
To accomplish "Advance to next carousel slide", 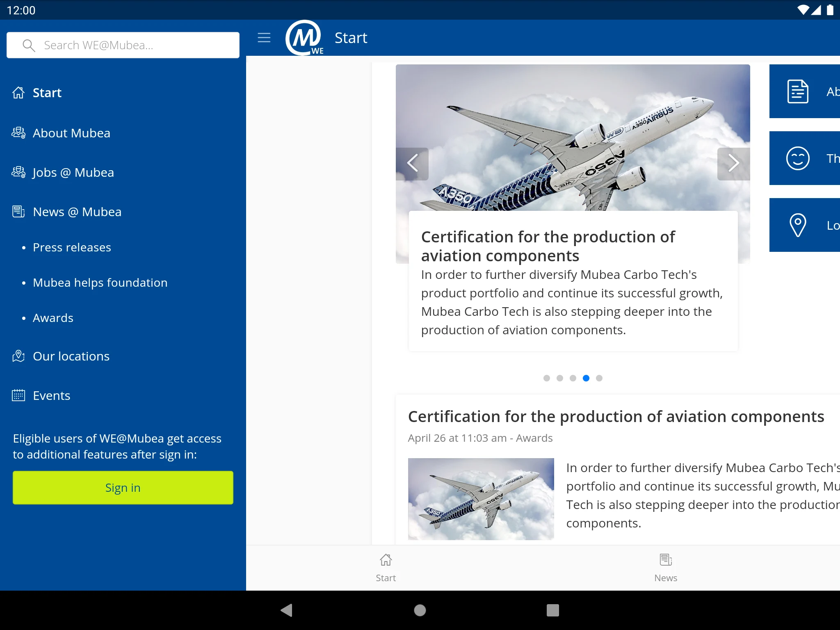I will tap(733, 164).
